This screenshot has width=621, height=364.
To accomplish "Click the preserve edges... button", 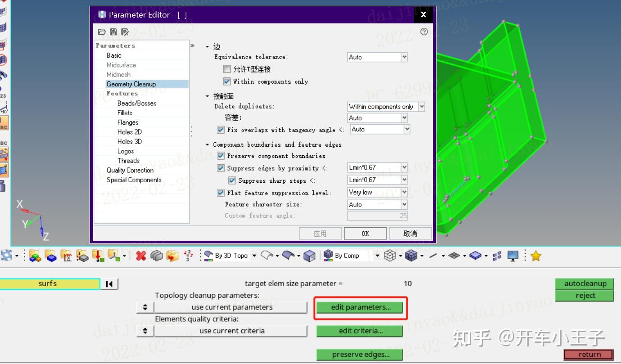I will 361,355.
